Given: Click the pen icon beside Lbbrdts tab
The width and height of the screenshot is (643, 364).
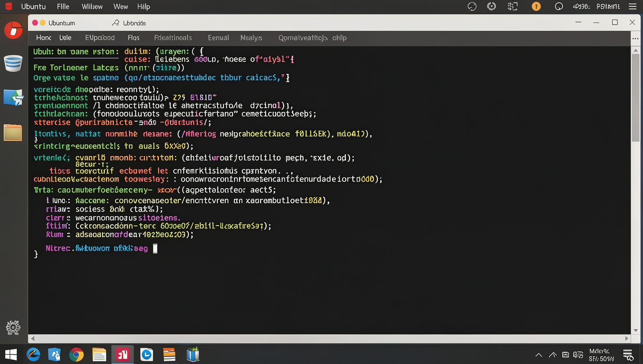Looking at the screenshot, I should pyautogui.click(x=116, y=23).
